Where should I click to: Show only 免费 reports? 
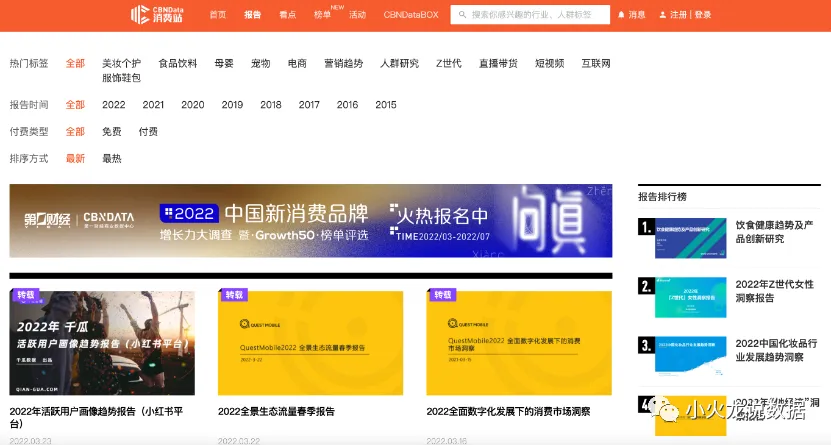coord(111,132)
